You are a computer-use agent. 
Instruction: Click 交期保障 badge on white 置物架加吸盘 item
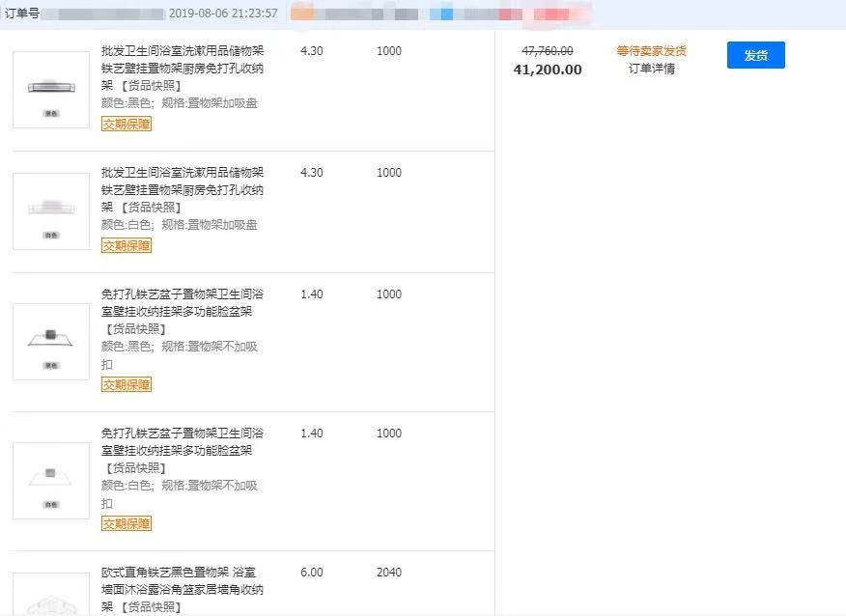pyautogui.click(x=127, y=245)
